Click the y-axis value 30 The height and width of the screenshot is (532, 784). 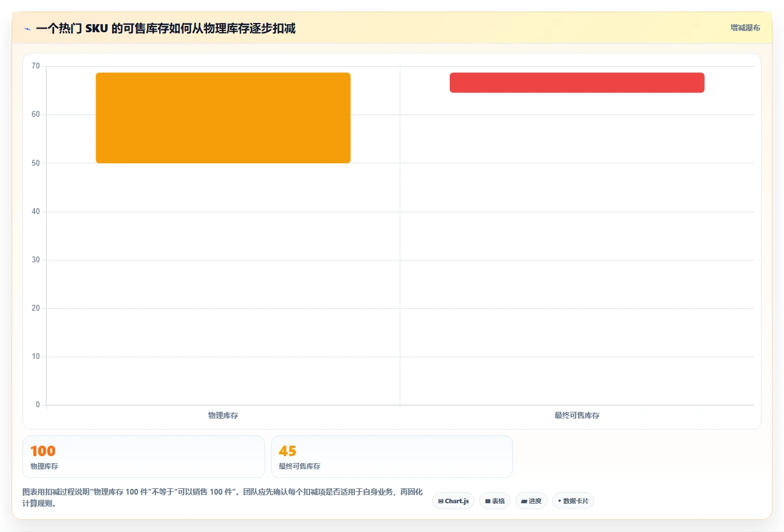coord(36,260)
